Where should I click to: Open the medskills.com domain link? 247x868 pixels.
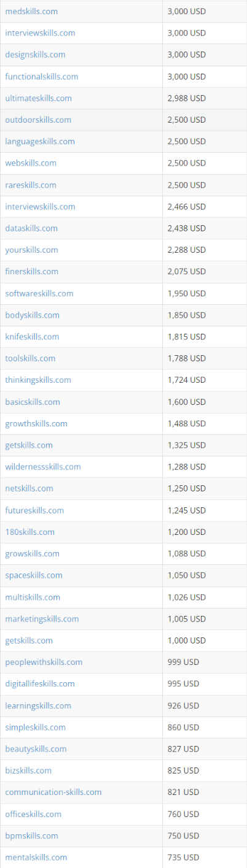click(32, 12)
